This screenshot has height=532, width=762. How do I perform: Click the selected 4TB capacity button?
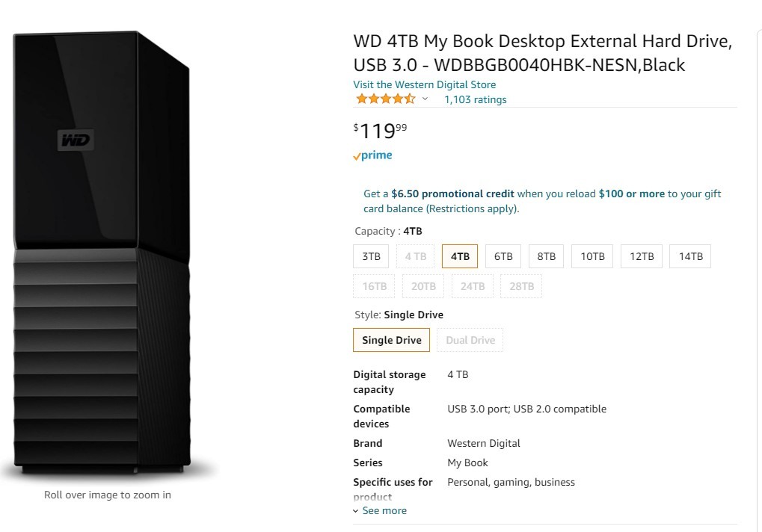coord(460,256)
